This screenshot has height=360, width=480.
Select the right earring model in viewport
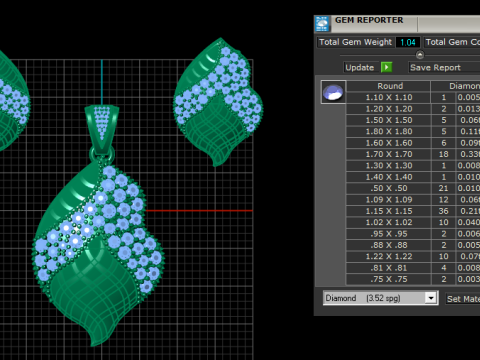(218, 102)
